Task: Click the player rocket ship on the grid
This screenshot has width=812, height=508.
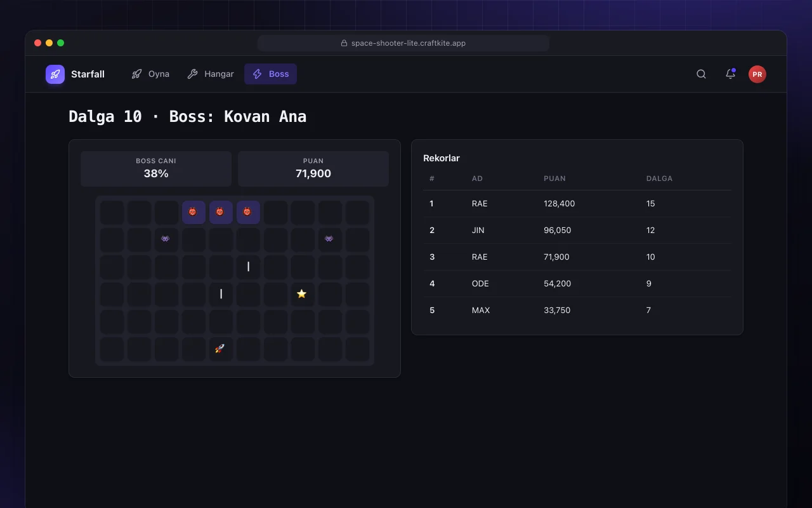Action: pyautogui.click(x=219, y=349)
